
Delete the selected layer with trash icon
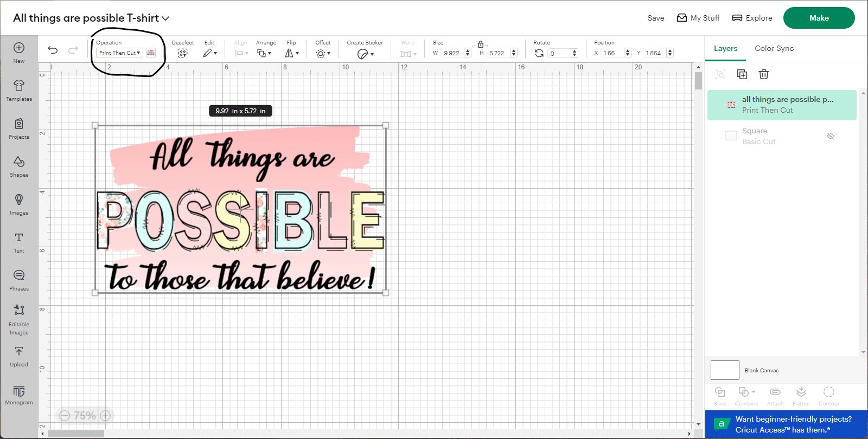click(764, 74)
